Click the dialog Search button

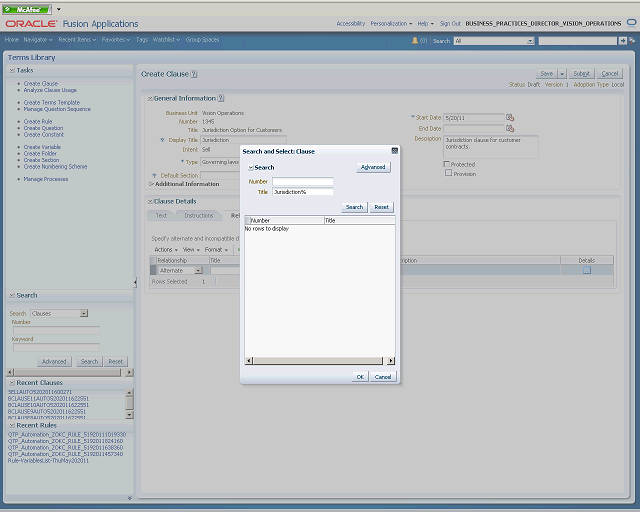[354, 207]
